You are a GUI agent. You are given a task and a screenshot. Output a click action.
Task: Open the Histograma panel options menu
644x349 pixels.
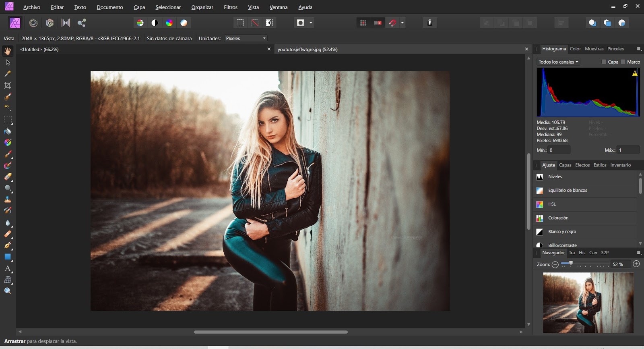coord(639,49)
